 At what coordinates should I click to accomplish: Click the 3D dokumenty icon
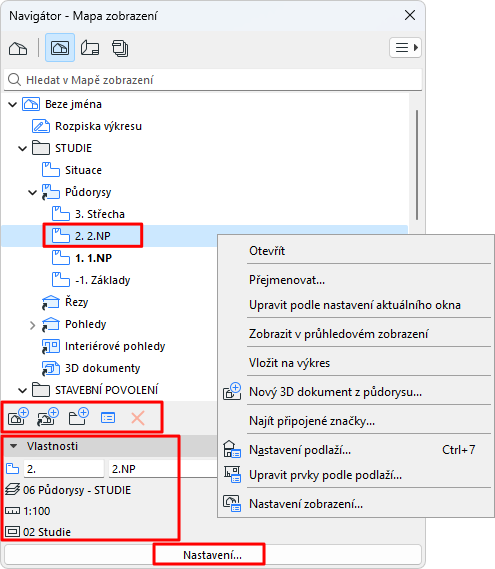click(50, 368)
